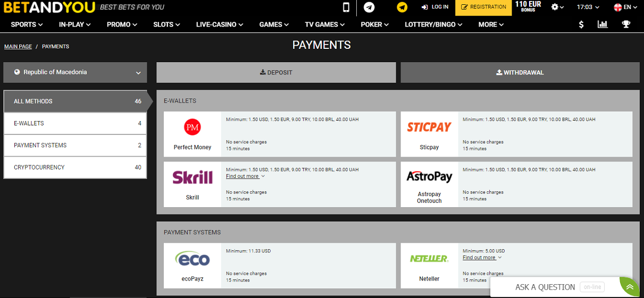Click the BetAndYou site logo
644x298 pixels.
click(49, 7)
